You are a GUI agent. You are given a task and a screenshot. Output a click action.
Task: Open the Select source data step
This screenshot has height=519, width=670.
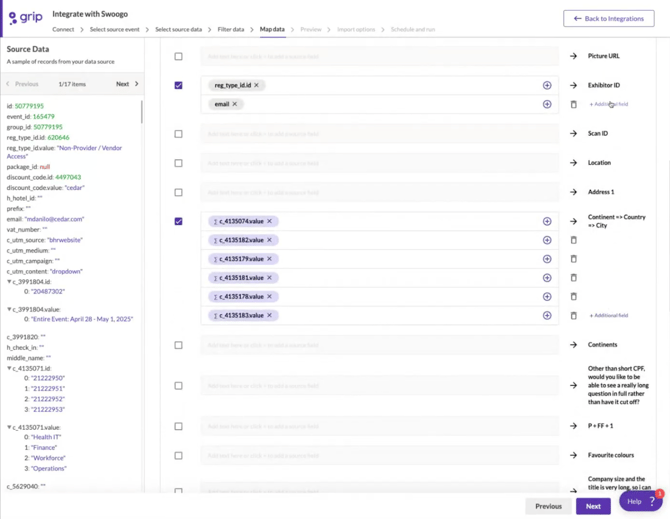pos(178,29)
